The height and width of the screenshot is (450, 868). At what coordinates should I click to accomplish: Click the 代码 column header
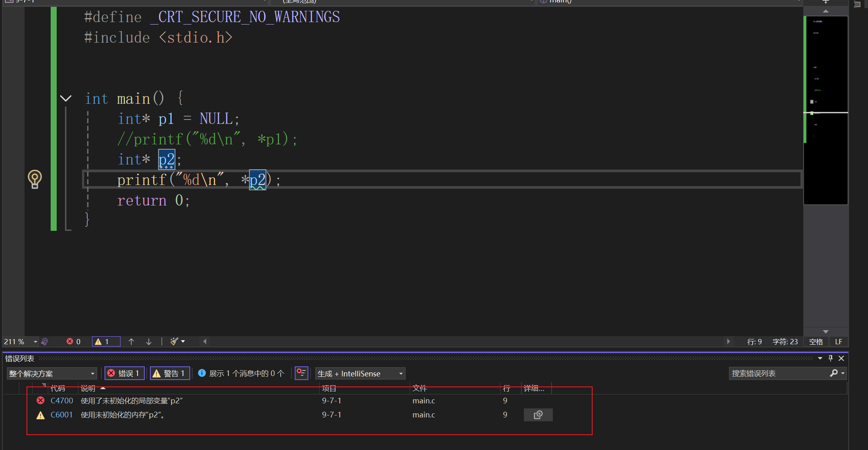[58, 388]
